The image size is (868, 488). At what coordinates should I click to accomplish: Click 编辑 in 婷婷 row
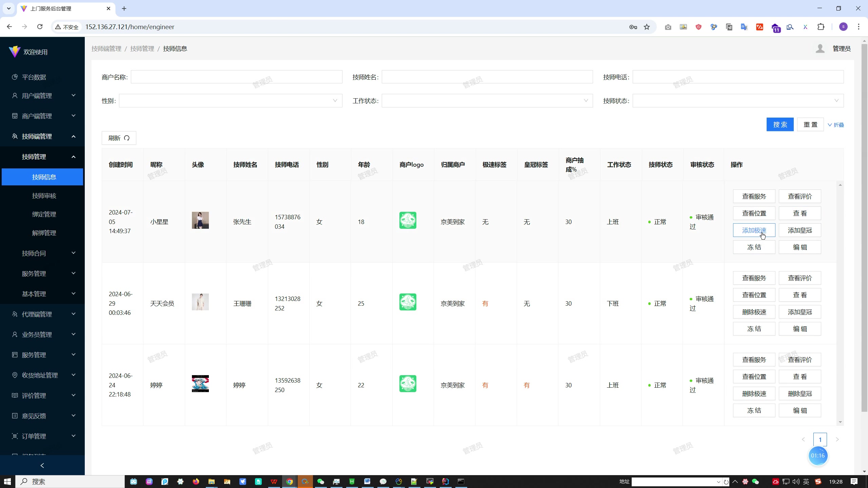point(800,410)
